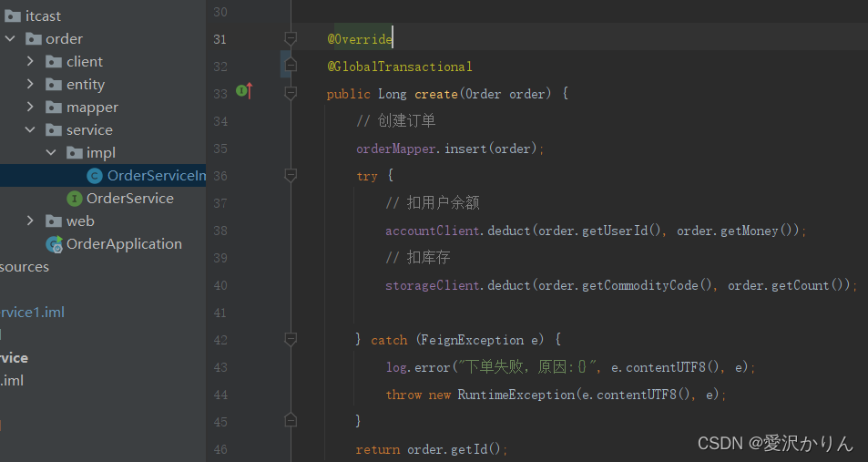Open OrderServiceImpl in the project tree
The image size is (868, 462).
click(156, 176)
